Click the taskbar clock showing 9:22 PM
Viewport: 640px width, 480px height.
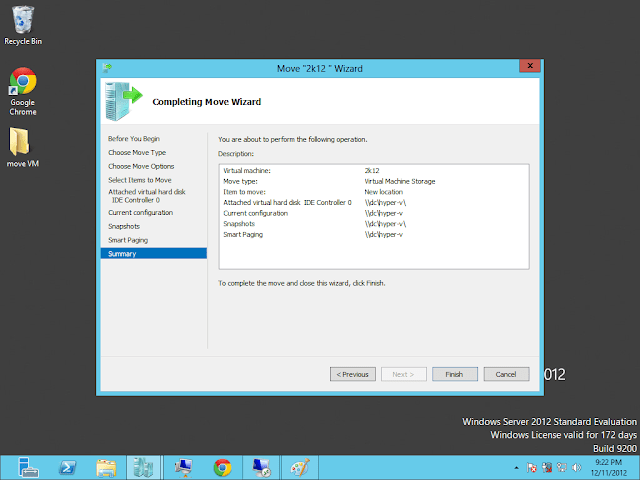tap(608, 466)
